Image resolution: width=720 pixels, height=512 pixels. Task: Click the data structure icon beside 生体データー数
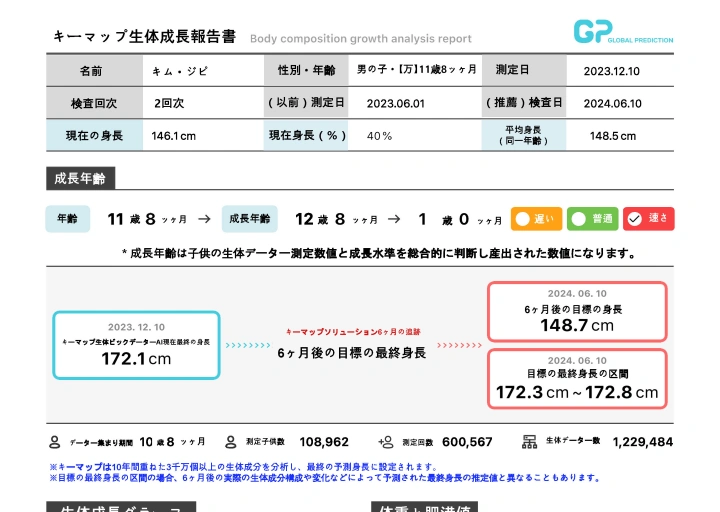[x=530, y=441]
